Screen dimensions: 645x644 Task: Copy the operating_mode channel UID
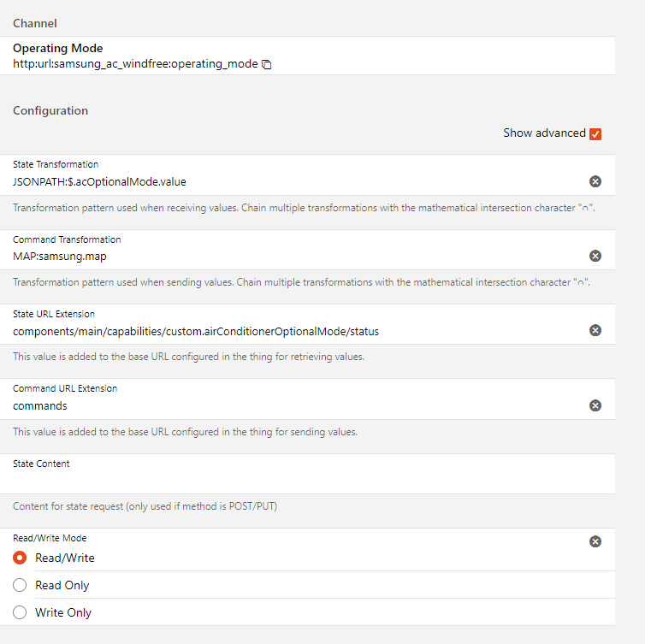(x=267, y=64)
